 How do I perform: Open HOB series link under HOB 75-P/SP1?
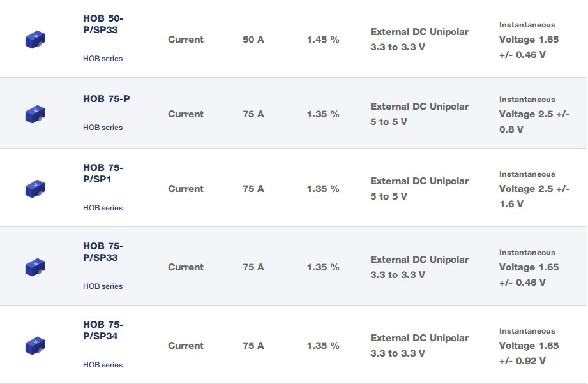pyautogui.click(x=103, y=208)
